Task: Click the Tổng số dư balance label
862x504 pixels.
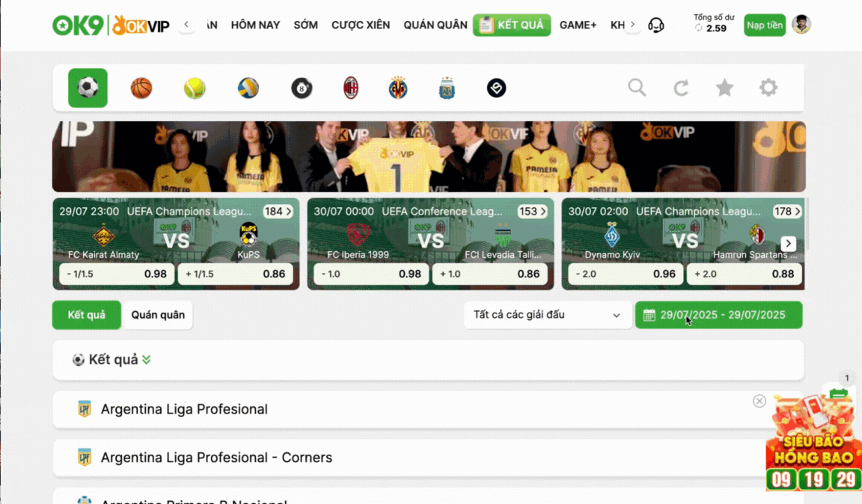Action: coord(714,18)
